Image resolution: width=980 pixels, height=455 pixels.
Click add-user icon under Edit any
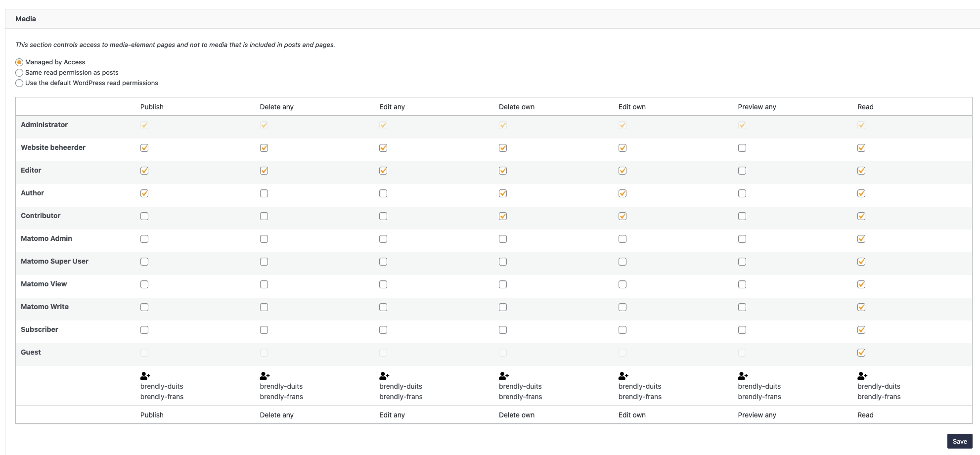point(384,376)
